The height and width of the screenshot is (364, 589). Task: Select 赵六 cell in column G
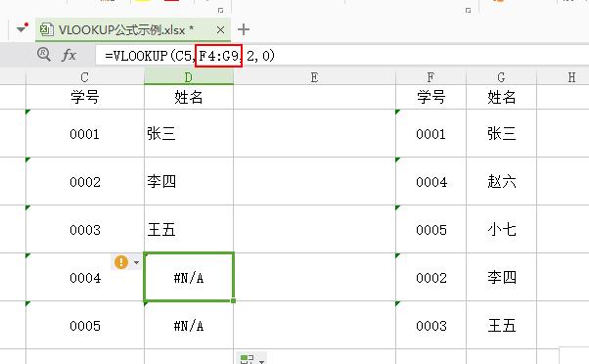click(502, 181)
